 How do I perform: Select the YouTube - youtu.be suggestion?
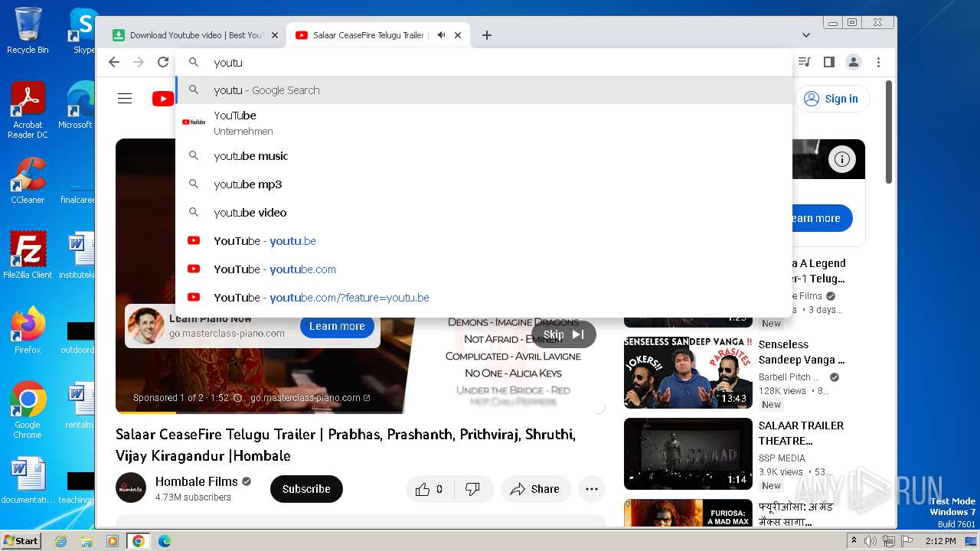coord(484,241)
